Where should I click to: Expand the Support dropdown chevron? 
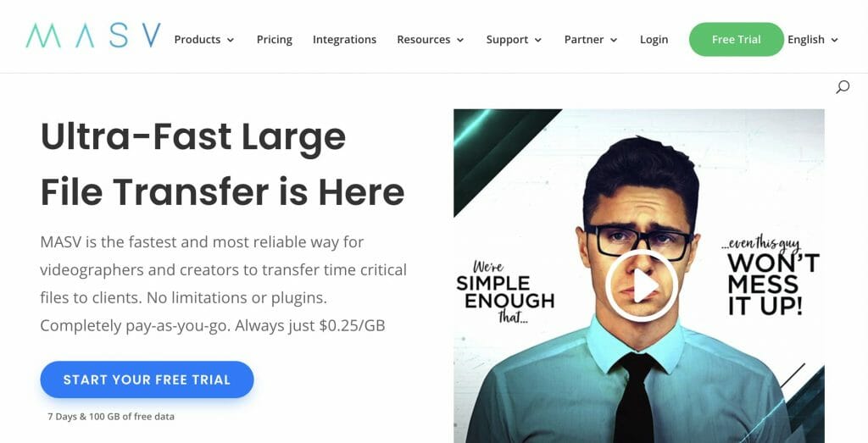point(538,40)
